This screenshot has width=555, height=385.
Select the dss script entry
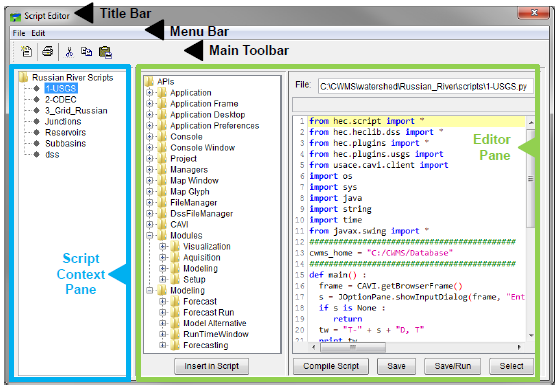52,155
